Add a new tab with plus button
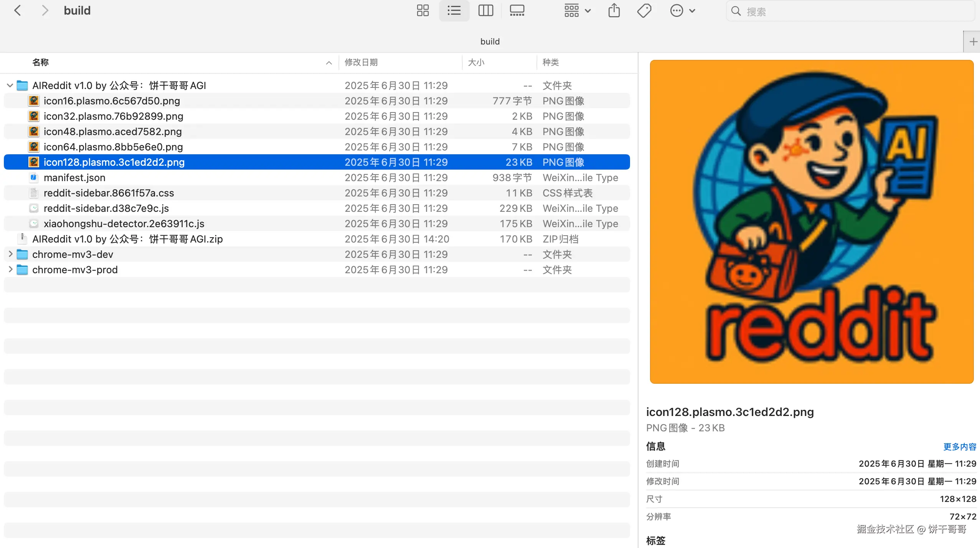980x548 pixels. click(x=973, y=41)
